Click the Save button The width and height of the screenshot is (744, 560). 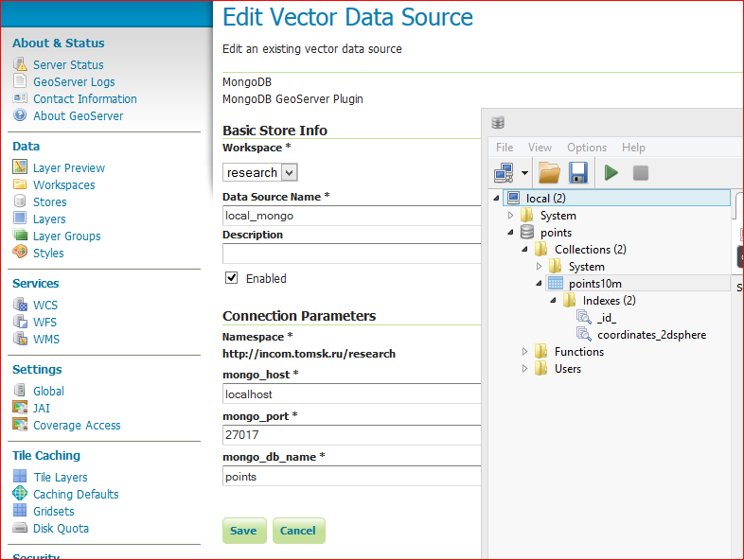tap(243, 531)
